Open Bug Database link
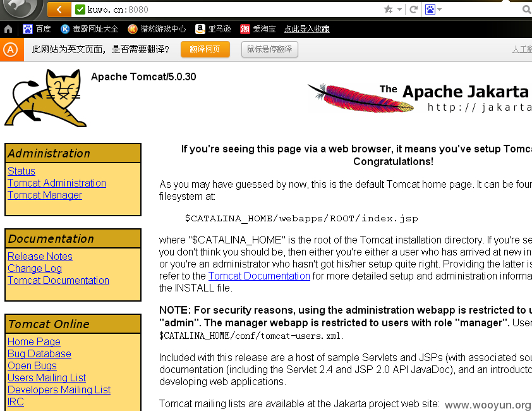This screenshot has width=532, height=411. click(x=39, y=353)
